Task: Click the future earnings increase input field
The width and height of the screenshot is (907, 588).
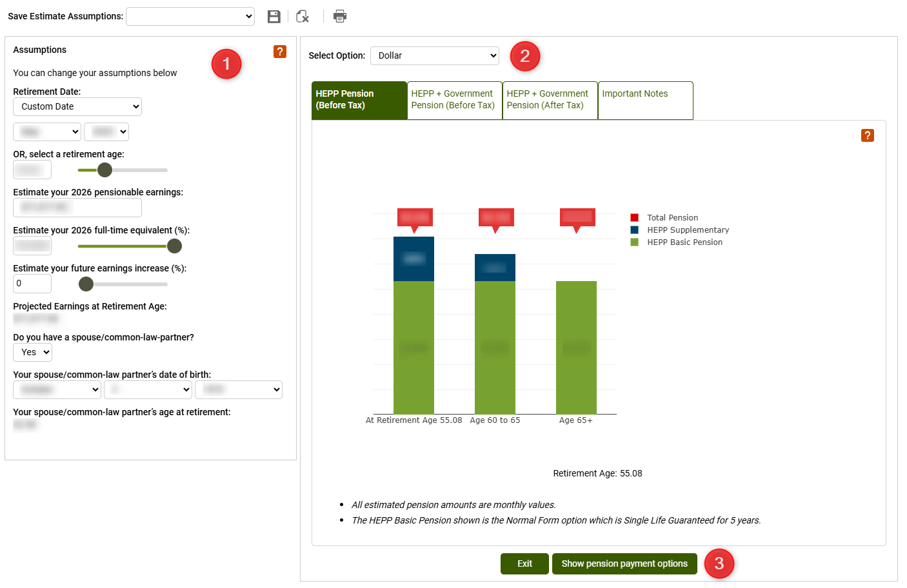Action: tap(32, 284)
